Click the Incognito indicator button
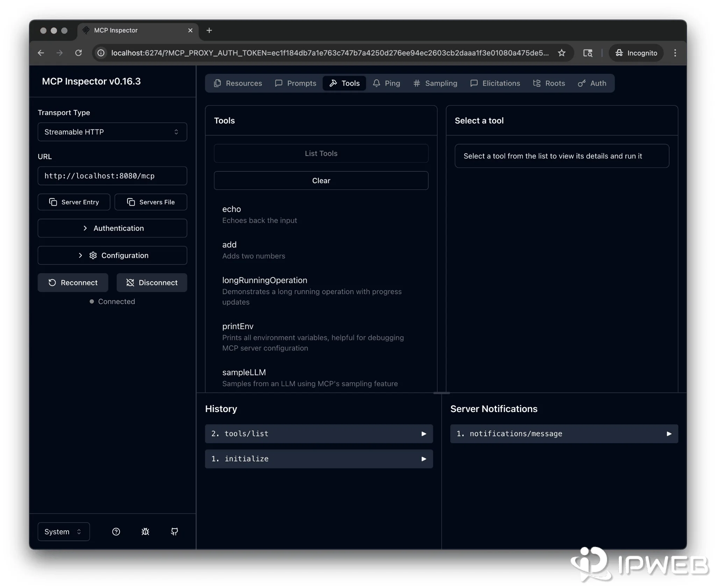The width and height of the screenshot is (716, 588). 636,53
